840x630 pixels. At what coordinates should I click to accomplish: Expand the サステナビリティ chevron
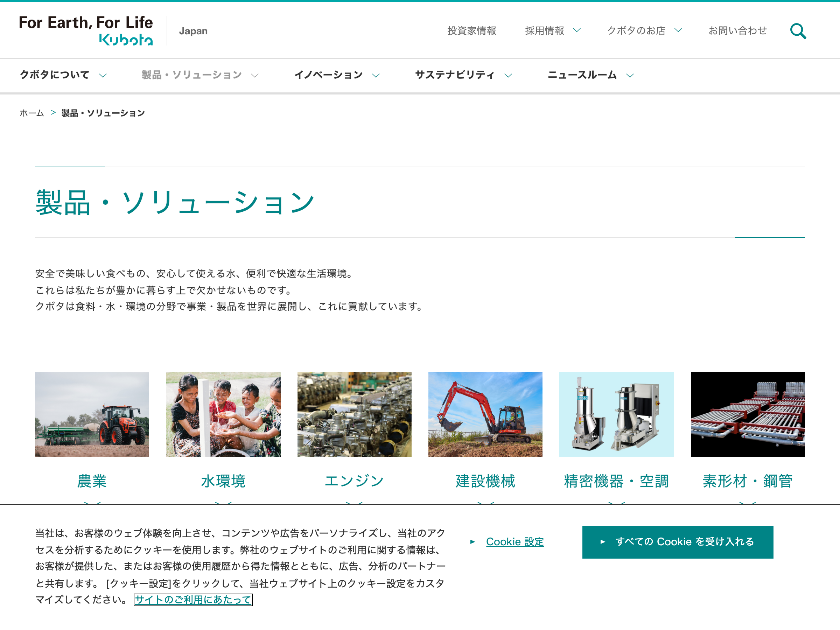coord(508,76)
